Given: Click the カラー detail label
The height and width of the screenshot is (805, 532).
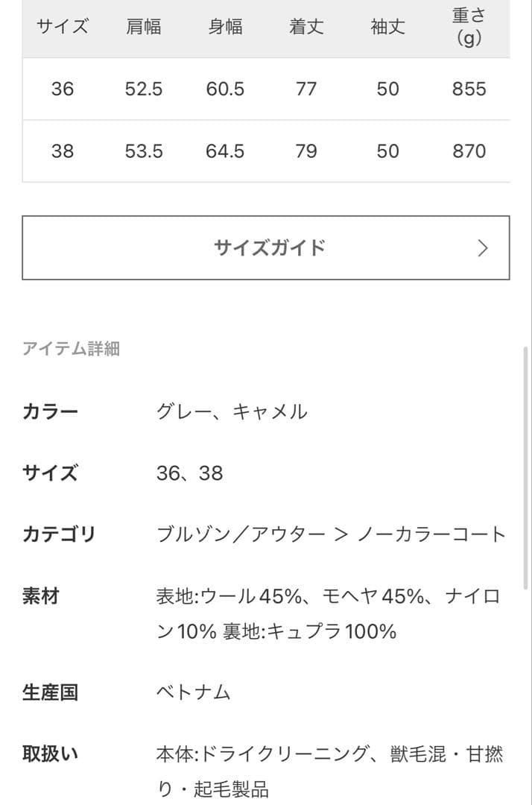Looking at the screenshot, I should click(48, 410).
